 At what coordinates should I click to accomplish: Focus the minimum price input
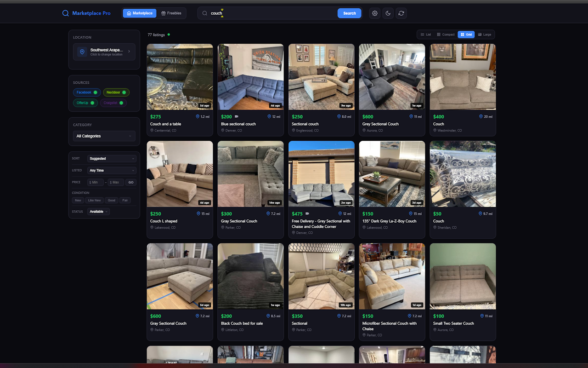coord(96,183)
